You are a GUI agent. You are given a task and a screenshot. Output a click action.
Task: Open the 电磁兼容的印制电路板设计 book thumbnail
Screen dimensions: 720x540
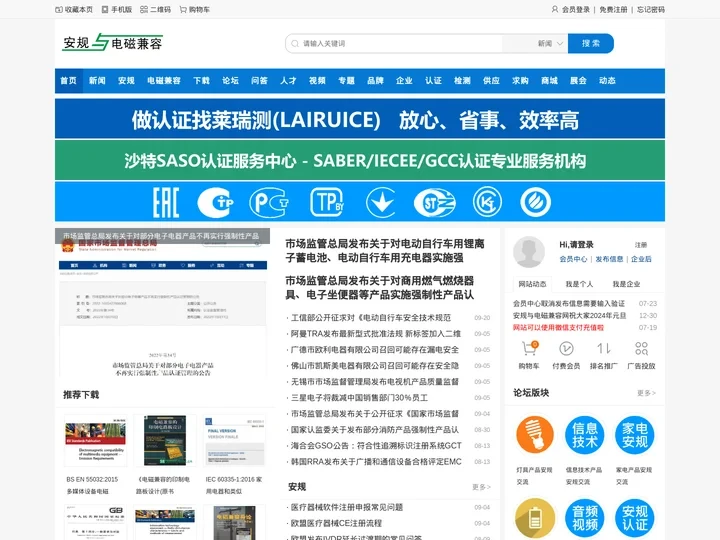165,440
